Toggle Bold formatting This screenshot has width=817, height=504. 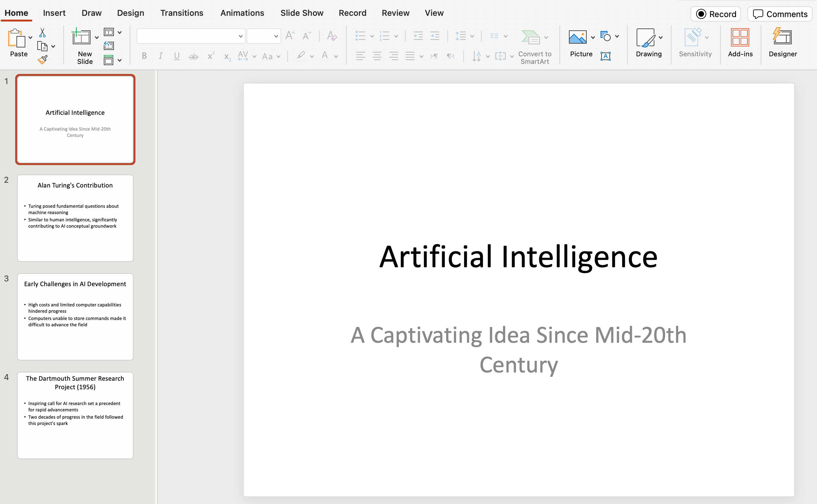coord(144,56)
